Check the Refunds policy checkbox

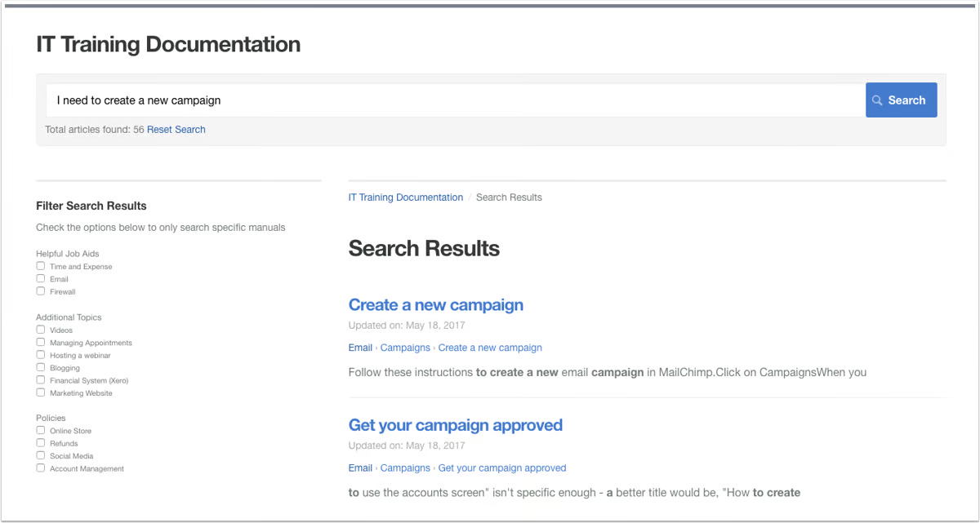41,443
